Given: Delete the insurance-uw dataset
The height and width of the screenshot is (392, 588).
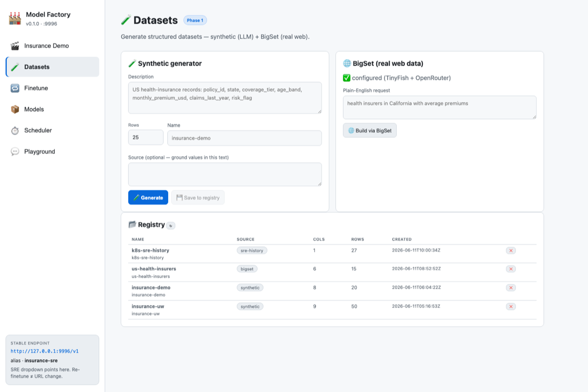Looking at the screenshot, I should [511, 307].
